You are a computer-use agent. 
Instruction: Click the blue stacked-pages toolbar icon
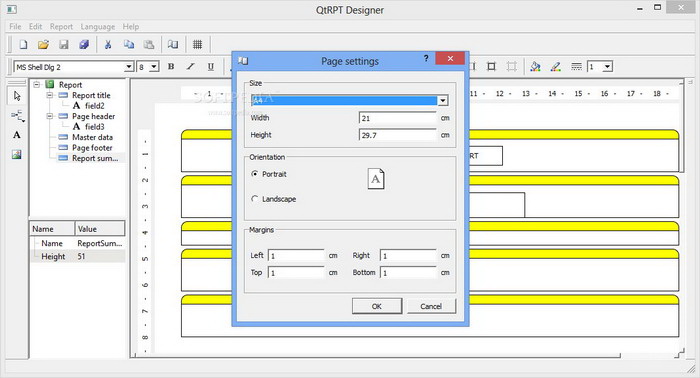[84, 44]
